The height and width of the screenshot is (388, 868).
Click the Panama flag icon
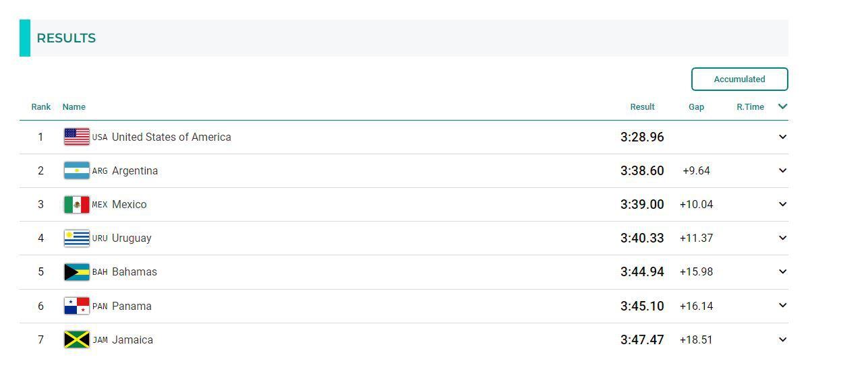click(x=76, y=306)
